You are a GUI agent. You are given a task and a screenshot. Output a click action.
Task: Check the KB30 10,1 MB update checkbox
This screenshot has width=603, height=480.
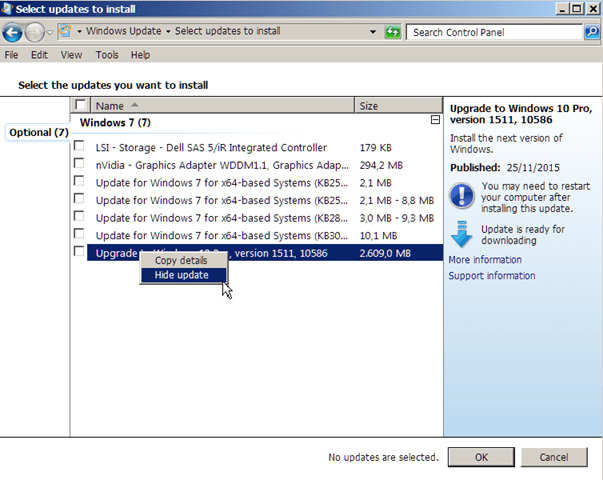pos(79,233)
